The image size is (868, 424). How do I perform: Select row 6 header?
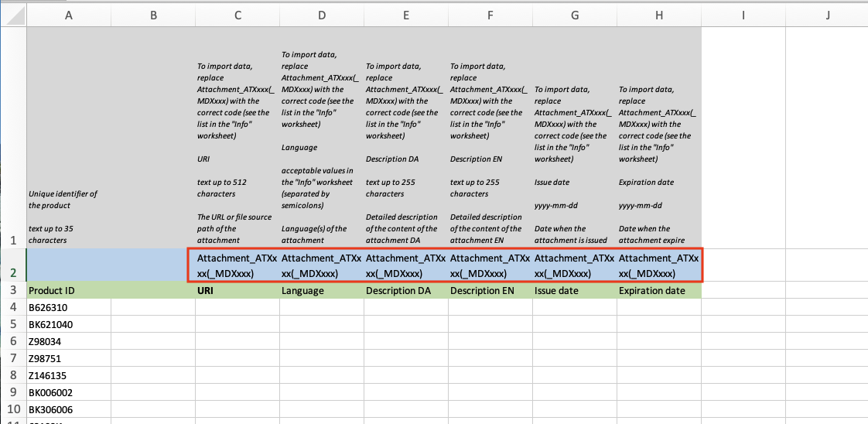[x=15, y=341]
